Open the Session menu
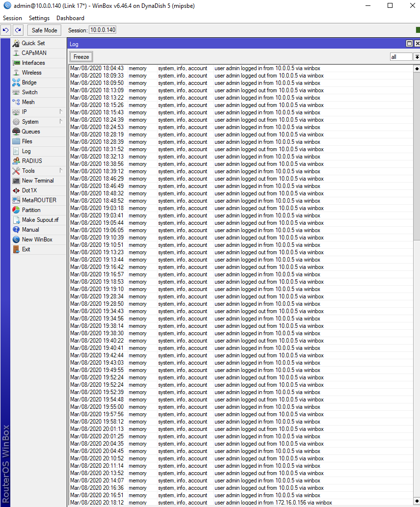 pyautogui.click(x=13, y=18)
